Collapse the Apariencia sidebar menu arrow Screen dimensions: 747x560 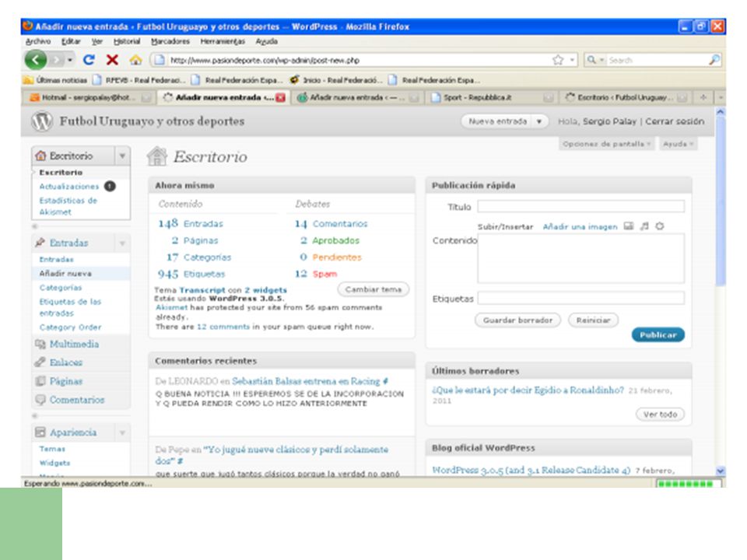pos(122,433)
